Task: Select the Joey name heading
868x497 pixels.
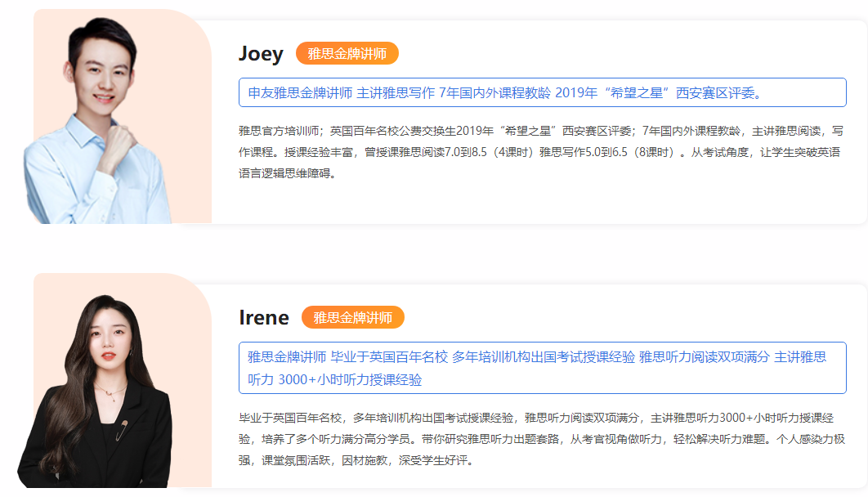Action: (261, 54)
